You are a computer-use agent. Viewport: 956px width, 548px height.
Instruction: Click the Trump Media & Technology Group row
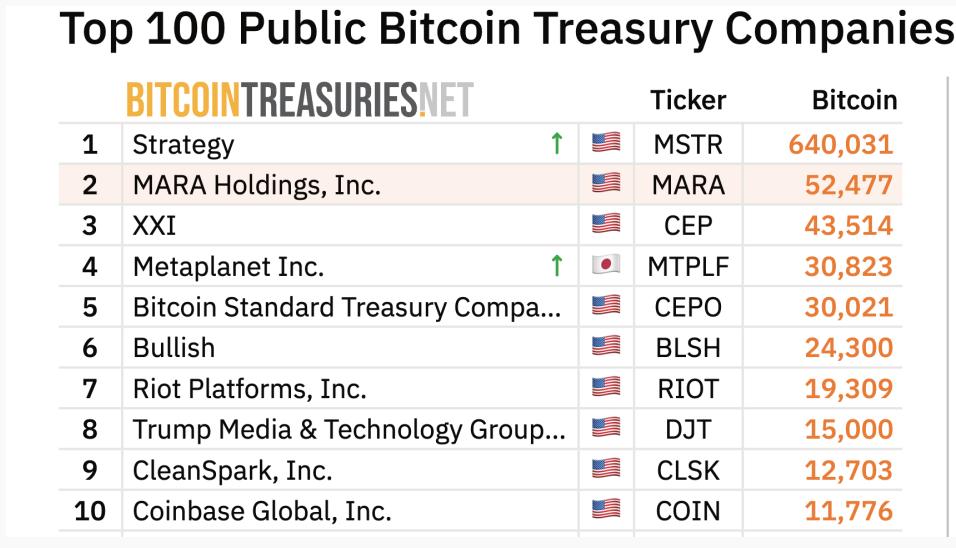point(349,429)
